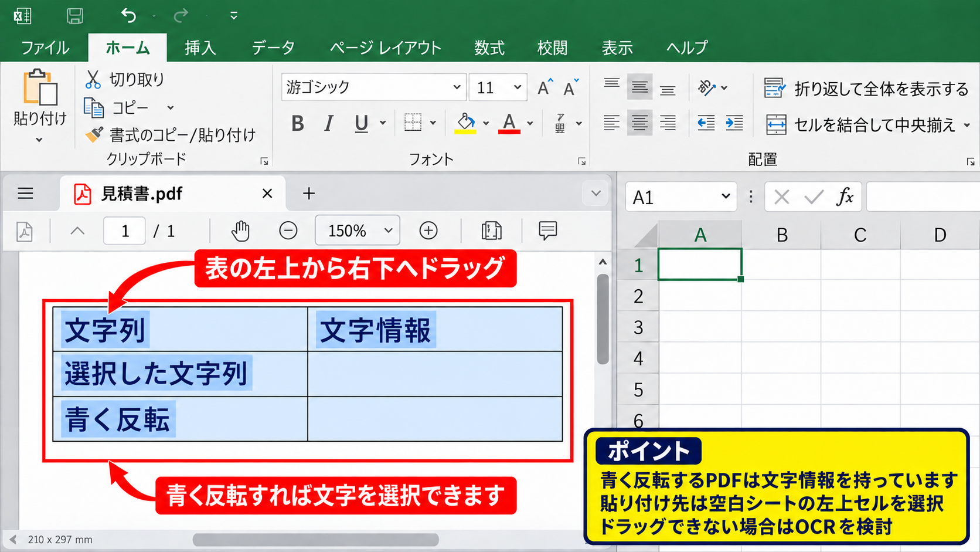Screen dimensions: 980x552
Task: Zoom out PDF with minus icon
Action: (288, 231)
